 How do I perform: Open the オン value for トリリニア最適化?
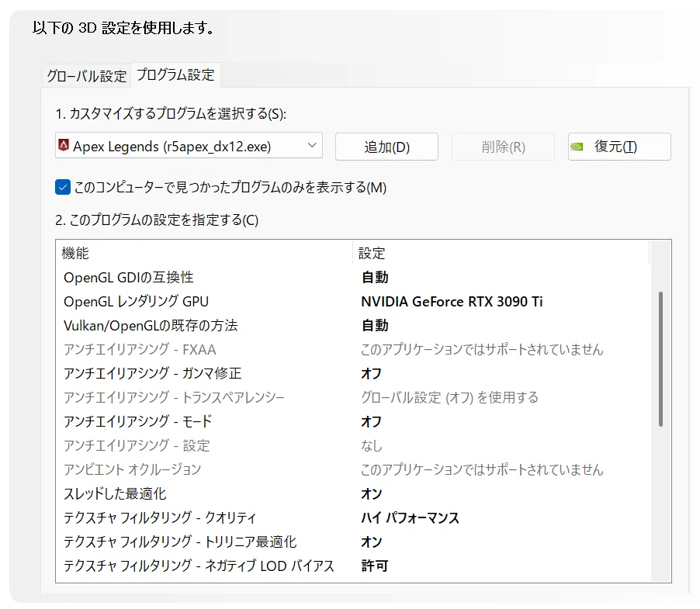pyautogui.click(x=372, y=542)
